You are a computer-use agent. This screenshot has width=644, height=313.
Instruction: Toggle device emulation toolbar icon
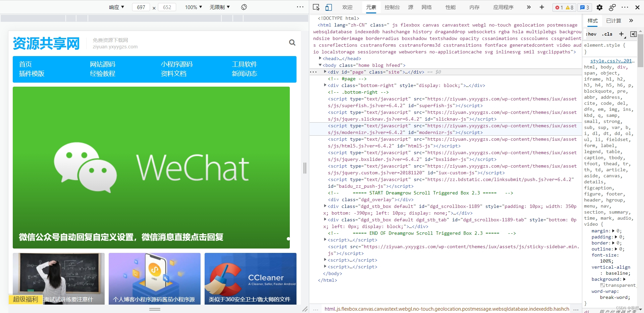[329, 7]
